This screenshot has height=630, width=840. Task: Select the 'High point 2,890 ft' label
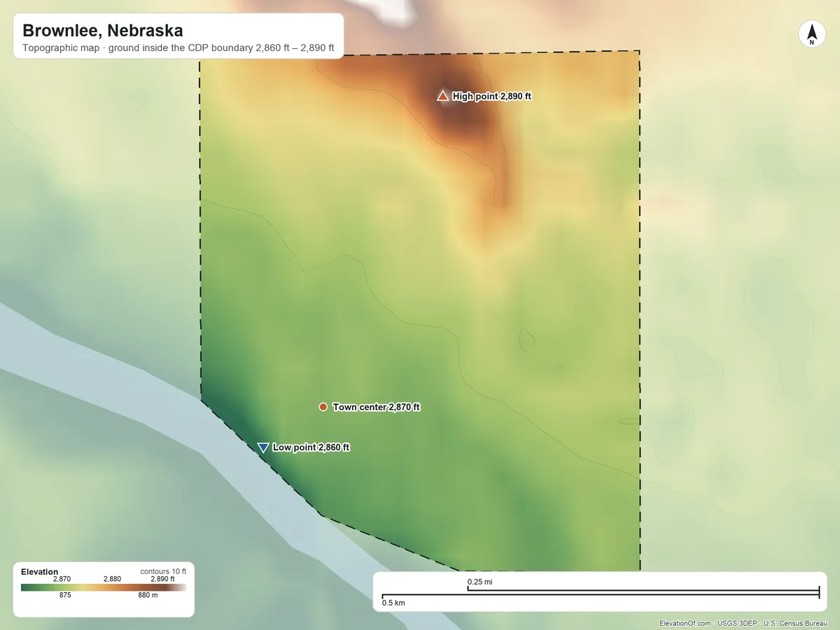(x=492, y=97)
